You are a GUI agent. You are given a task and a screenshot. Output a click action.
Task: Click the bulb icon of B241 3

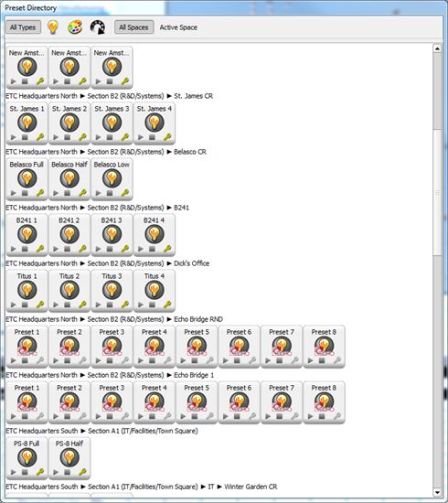click(x=112, y=234)
